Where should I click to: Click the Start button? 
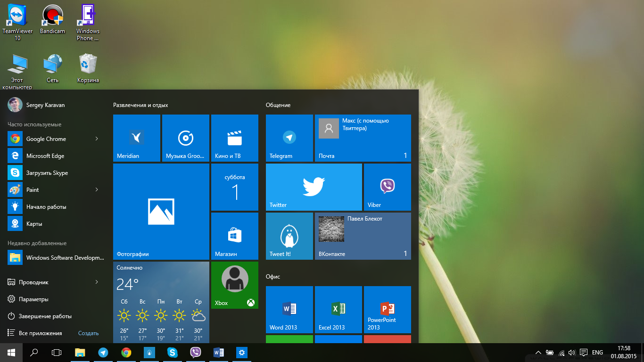tap(11, 352)
